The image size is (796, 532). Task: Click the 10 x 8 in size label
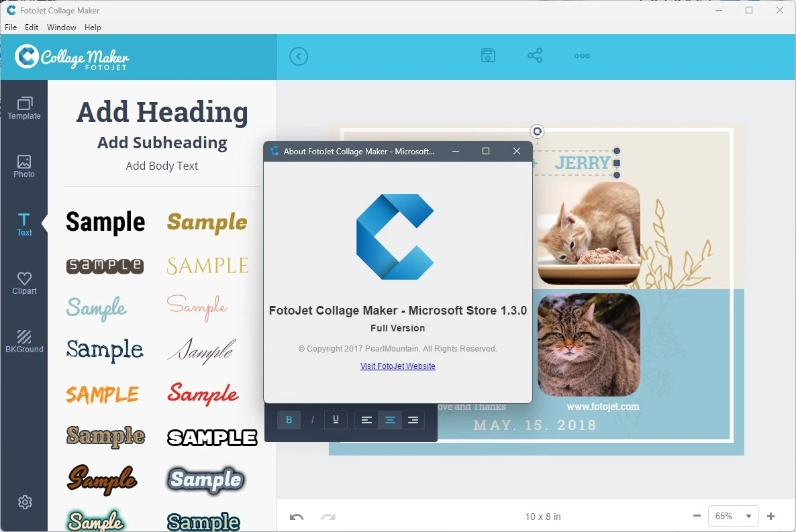tap(543, 517)
